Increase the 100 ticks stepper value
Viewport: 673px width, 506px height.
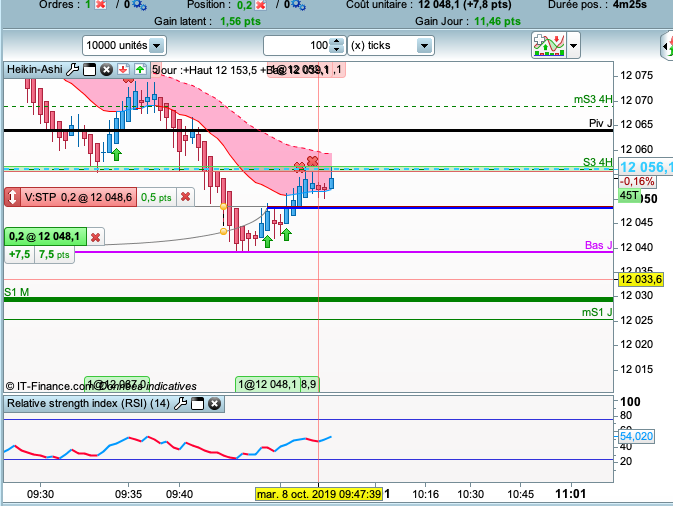pyautogui.click(x=337, y=41)
